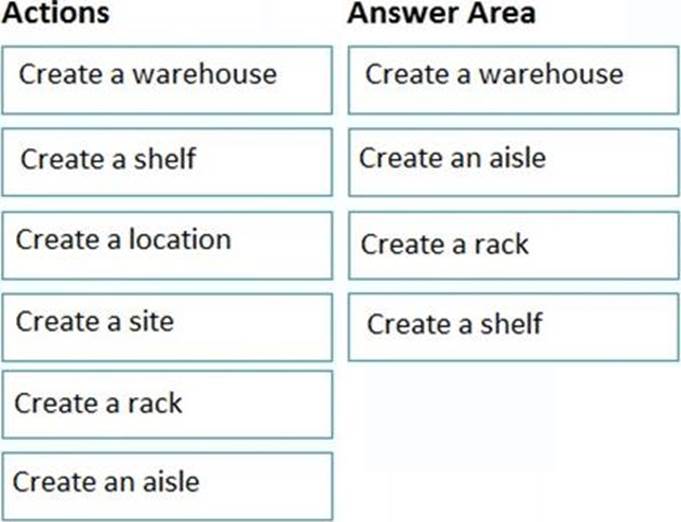Click "Create an aisle" in Answer Area
The image size is (681, 522).
[513, 161]
